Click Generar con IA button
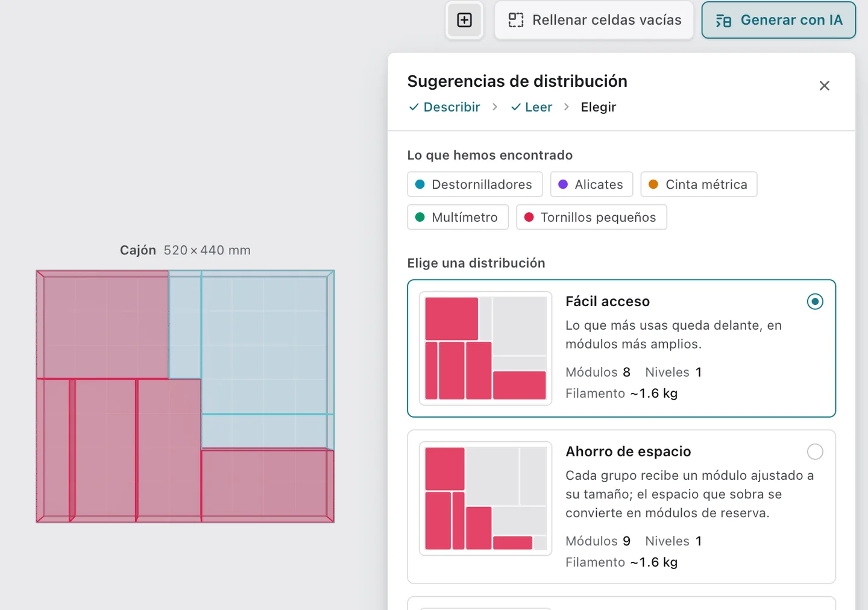This screenshot has width=868, height=610. coord(778,20)
